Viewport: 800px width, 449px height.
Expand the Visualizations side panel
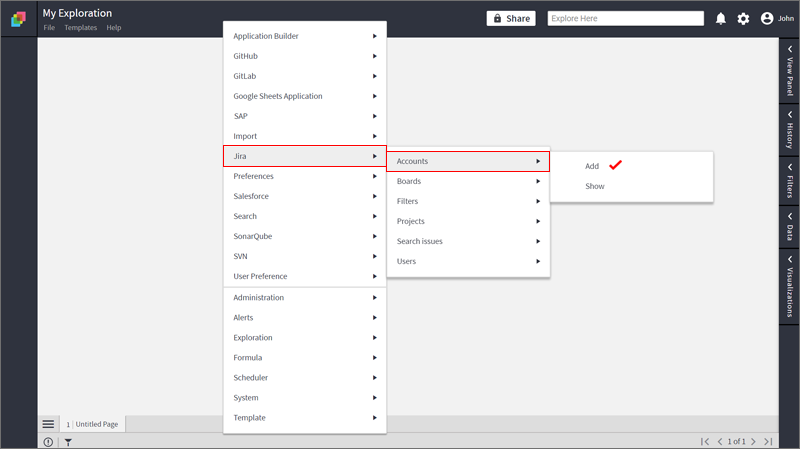pos(789,286)
